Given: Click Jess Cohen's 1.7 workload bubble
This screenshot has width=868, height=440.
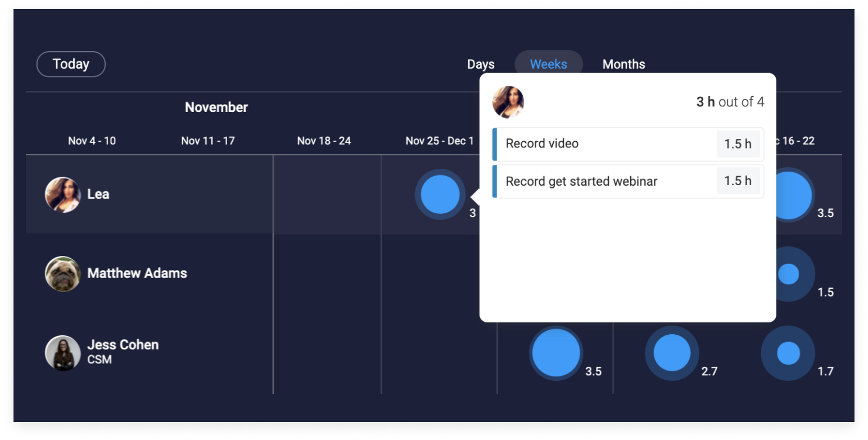Looking at the screenshot, I should [x=788, y=353].
